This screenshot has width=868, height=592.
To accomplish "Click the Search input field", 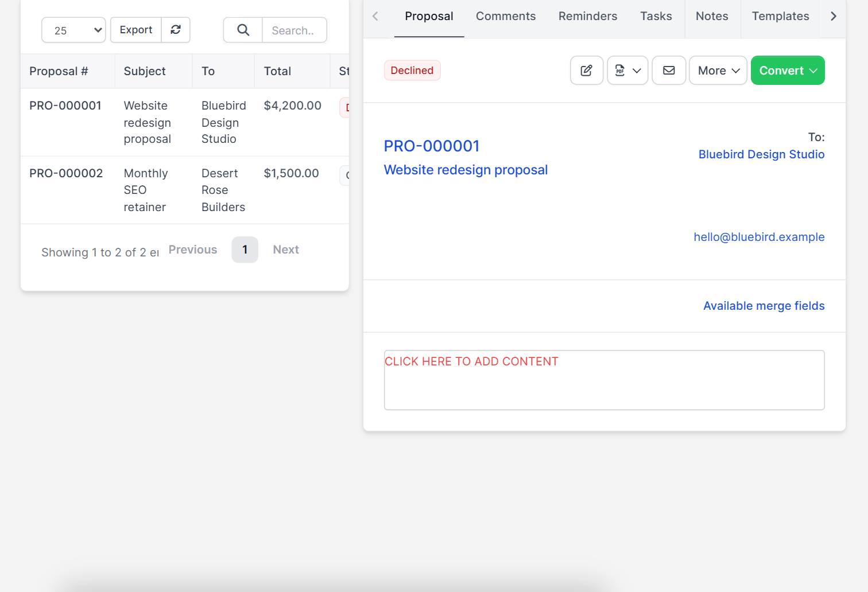I will tap(294, 30).
